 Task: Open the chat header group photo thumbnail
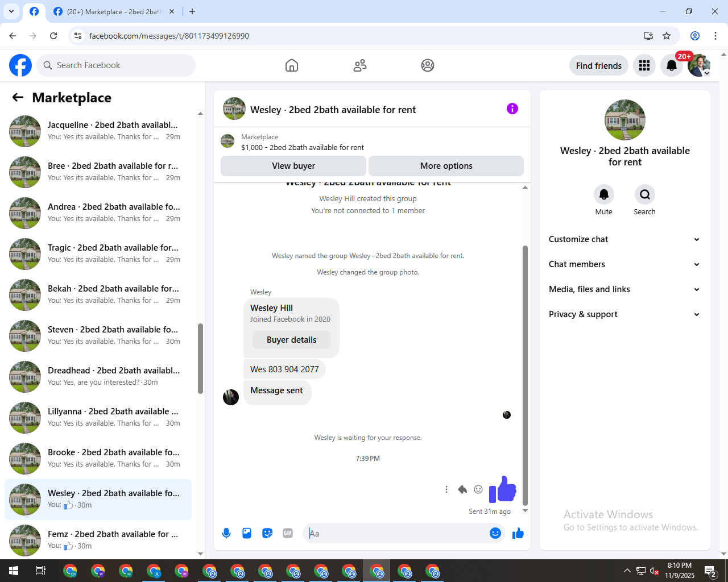pyautogui.click(x=234, y=109)
